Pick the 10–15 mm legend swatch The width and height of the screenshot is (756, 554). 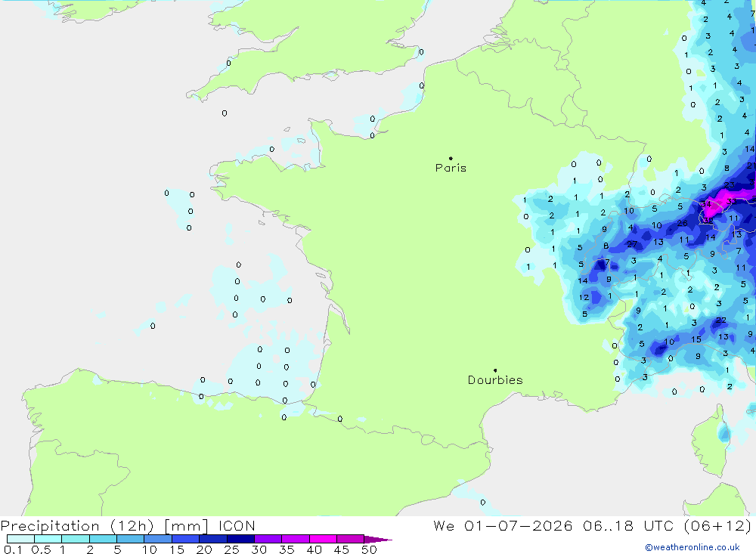[x=158, y=539]
